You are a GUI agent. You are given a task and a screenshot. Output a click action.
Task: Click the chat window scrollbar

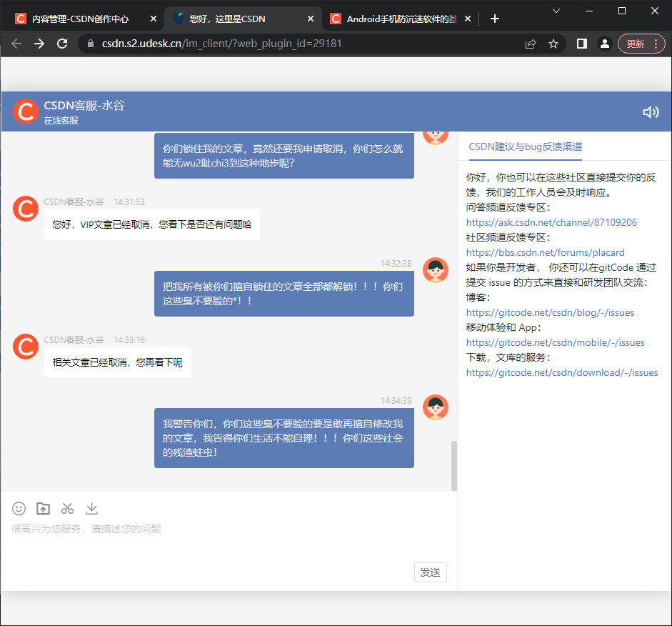tap(453, 464)
